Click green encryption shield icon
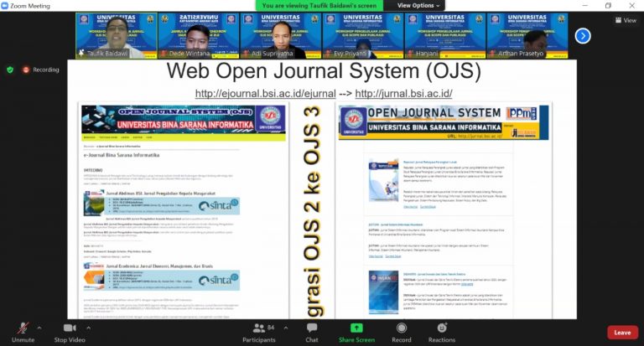 click(10, 70)
